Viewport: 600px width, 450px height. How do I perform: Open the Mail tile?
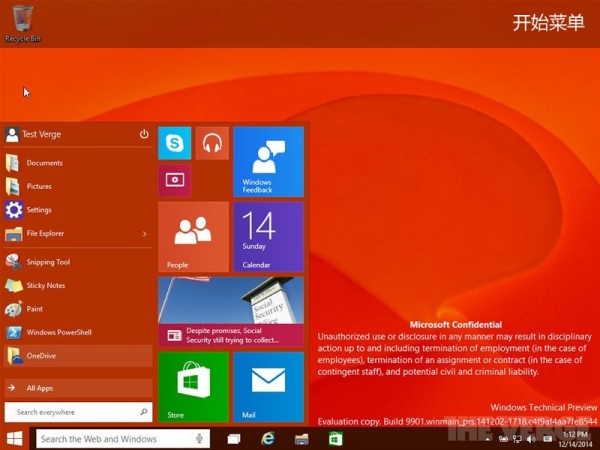(268, 386)
